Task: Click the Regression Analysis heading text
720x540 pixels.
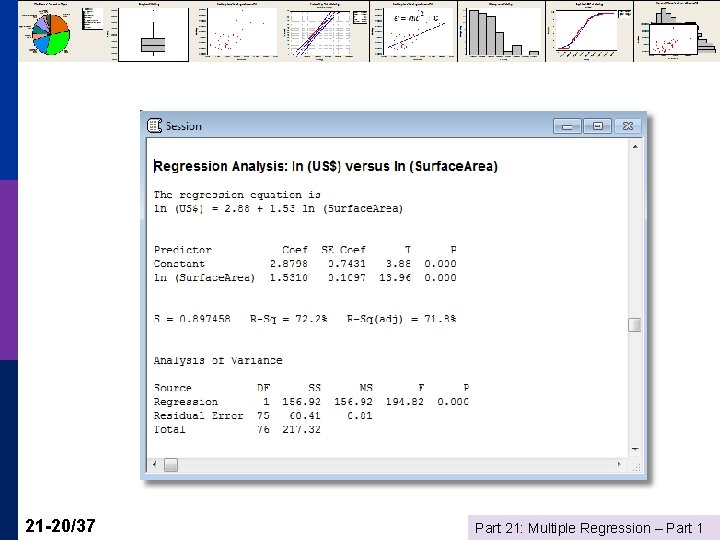Action: (326, 166)
